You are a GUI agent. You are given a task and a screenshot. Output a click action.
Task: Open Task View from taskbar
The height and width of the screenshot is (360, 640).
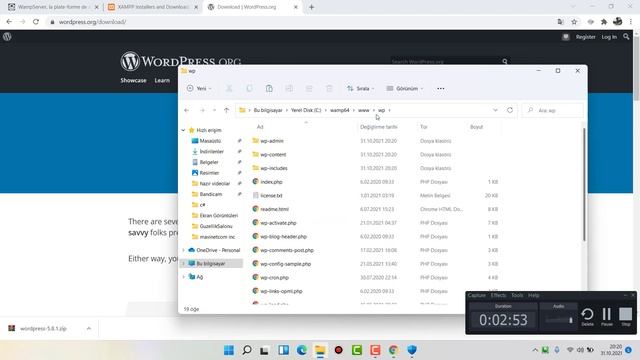(x=264, y=350)
